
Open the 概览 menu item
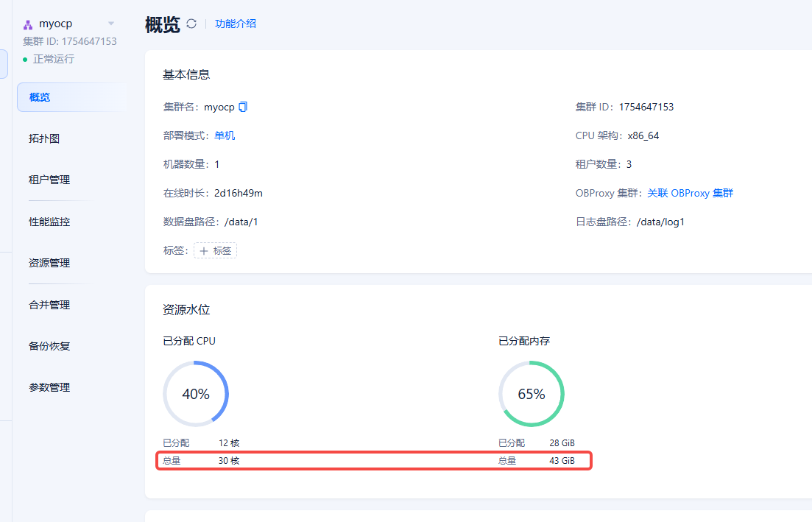coord(72,97)
